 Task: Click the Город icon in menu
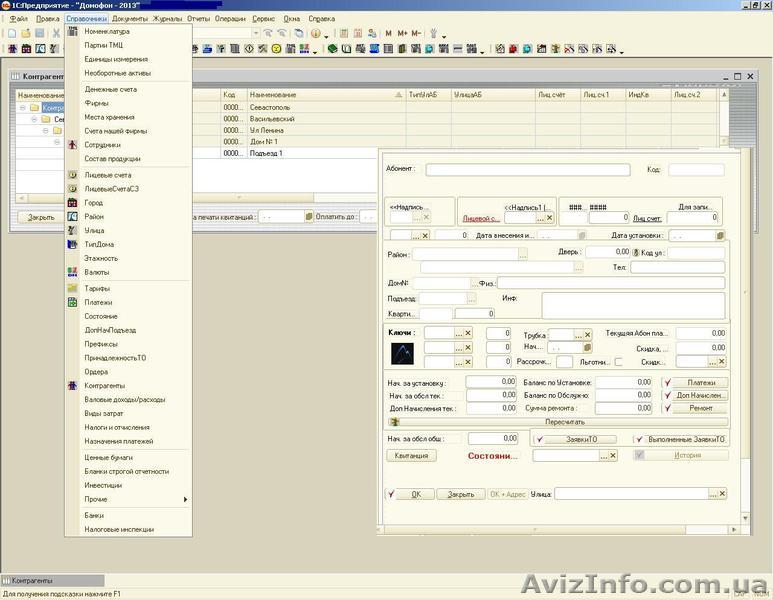click(71, 203)
